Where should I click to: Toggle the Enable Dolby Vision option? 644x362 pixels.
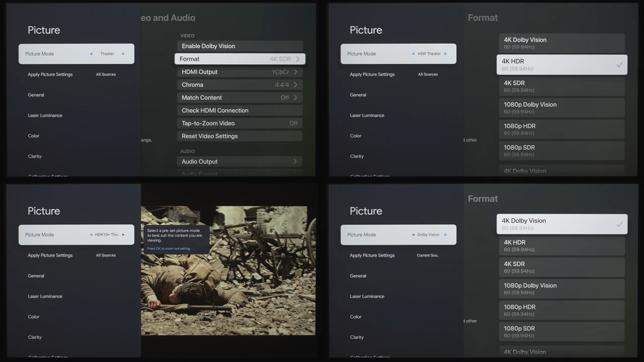pyautogui.click(x=239, y=46)
